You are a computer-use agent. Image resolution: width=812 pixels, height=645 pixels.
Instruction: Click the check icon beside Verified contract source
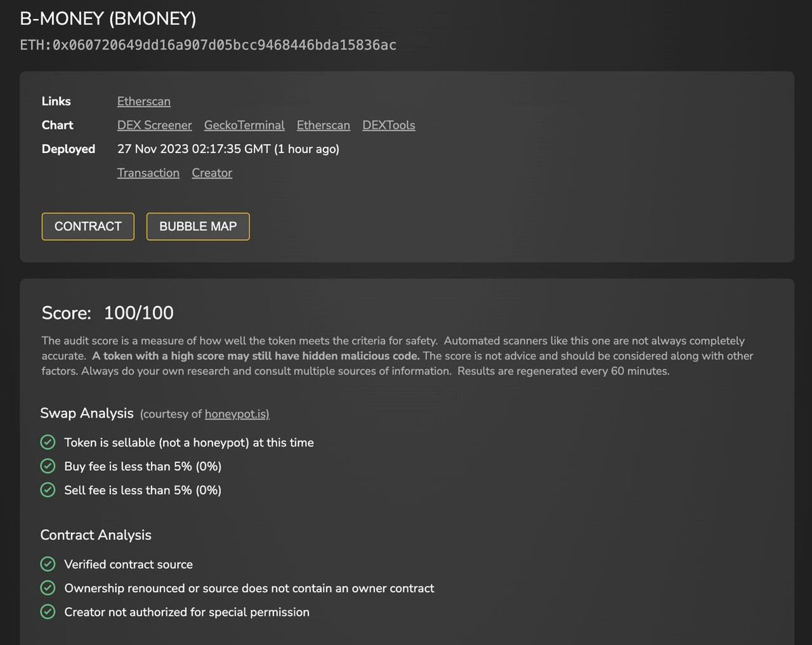pyautogui.click(x=47, y=564)
